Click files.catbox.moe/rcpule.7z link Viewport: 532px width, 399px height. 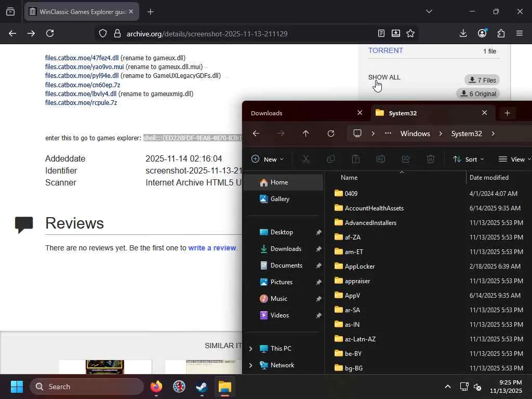[81, 102]
